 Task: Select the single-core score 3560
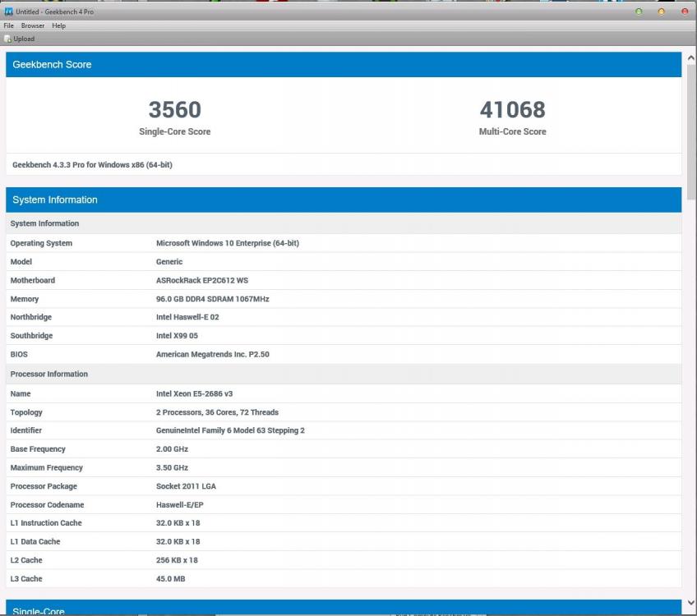click(175, 110)
